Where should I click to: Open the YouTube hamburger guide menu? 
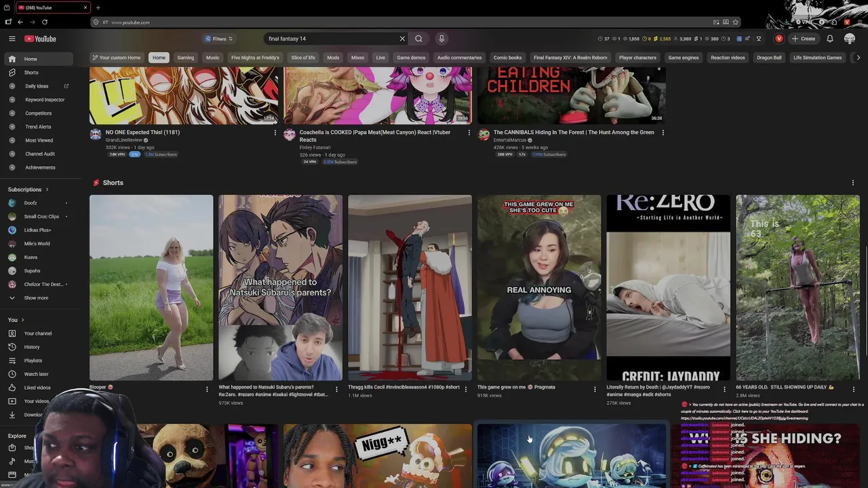[x=12, y=39]
